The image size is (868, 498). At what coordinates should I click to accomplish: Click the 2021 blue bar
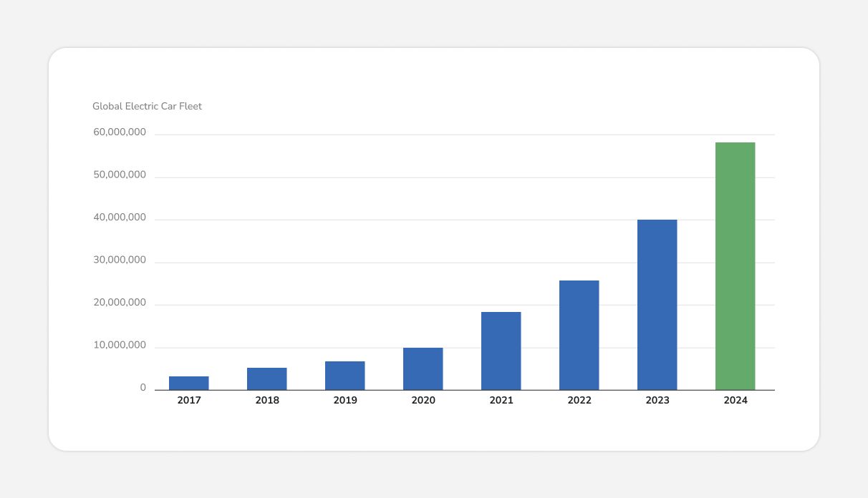(501, 351)
